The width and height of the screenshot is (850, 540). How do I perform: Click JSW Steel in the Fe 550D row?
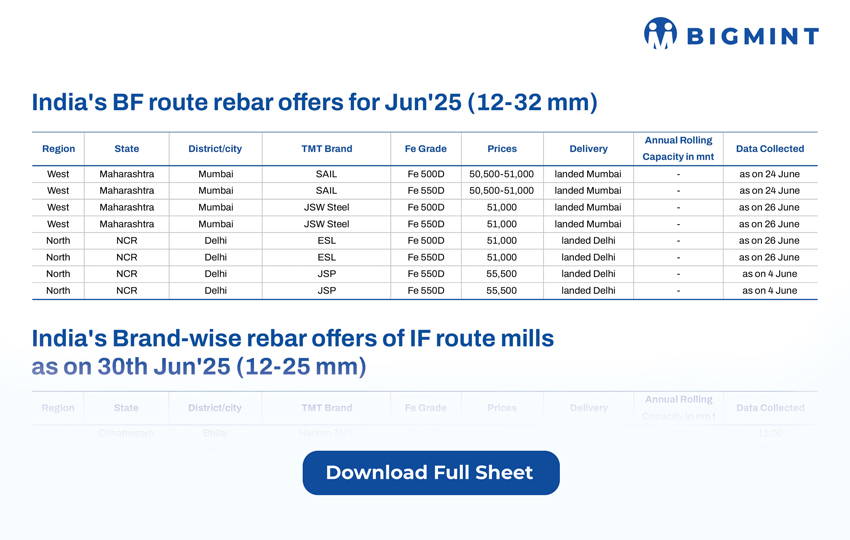pos(326,224)
